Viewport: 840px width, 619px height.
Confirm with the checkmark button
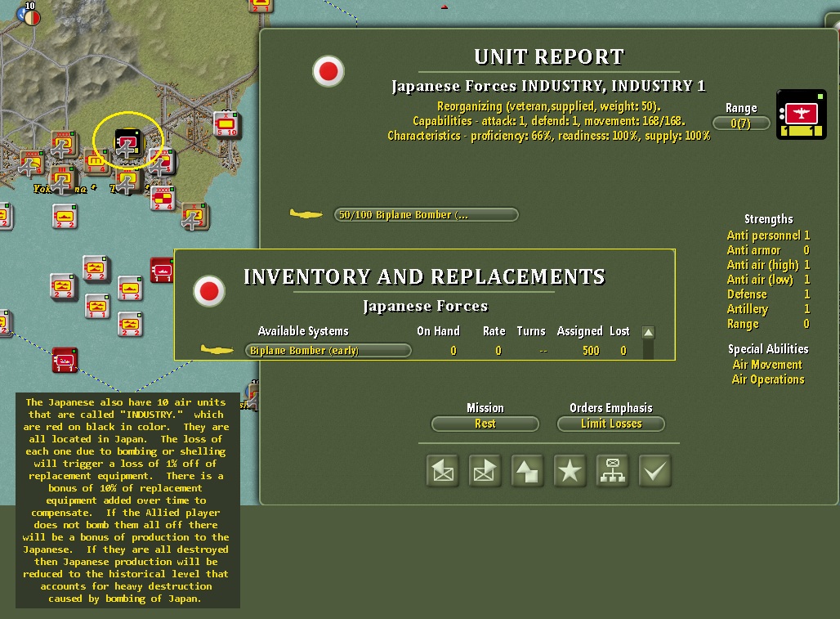tap(655, 471)
